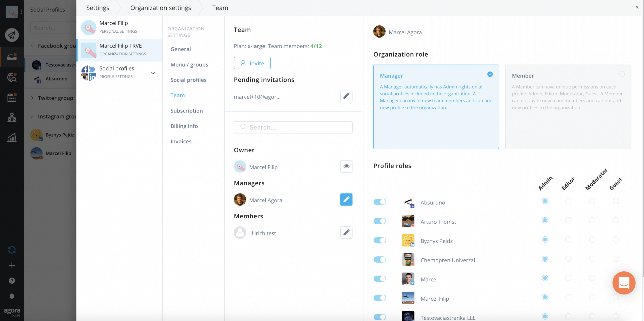
Task: Click the team member Search field
Action: pyautogui.click(x=293, y=127)
